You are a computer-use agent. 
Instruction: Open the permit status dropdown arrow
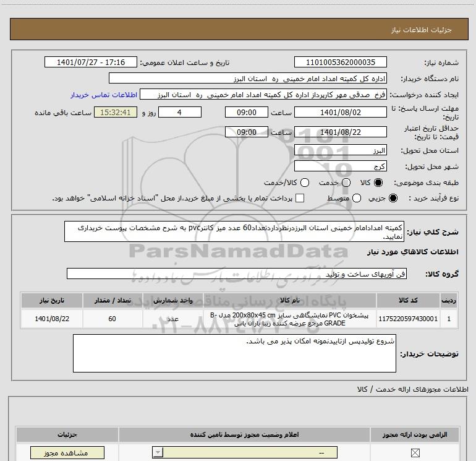[158, 452]
